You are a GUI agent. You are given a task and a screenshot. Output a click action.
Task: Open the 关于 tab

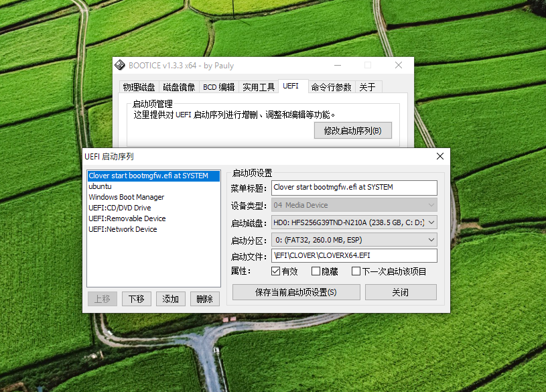[x=368, y=87]
